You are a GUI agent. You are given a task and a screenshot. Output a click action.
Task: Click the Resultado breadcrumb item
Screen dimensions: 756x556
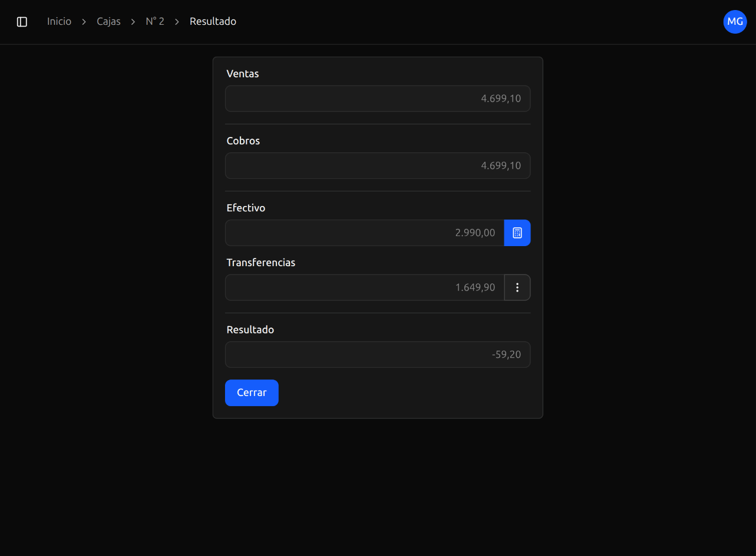coord(213,22)
